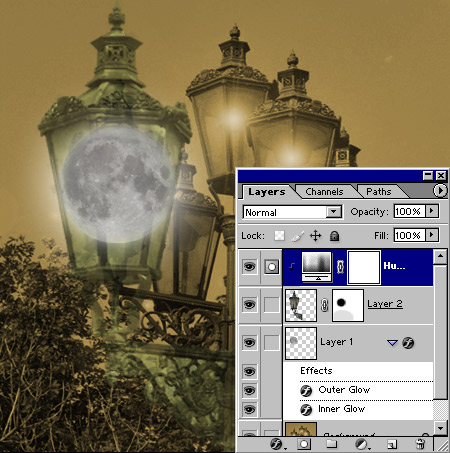The width and height of the screenshot is (450, 453).
Task: Open Layer 1 layer style icon
Action: tap(408, 343)
